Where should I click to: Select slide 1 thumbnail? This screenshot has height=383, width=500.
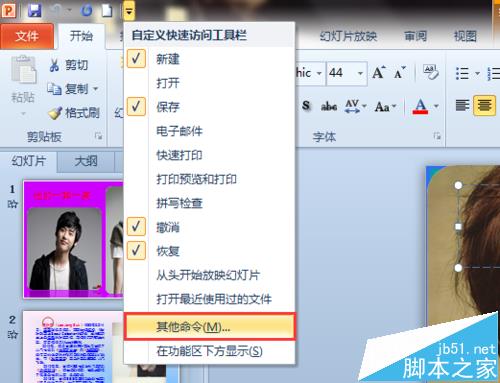click(74, 239)
